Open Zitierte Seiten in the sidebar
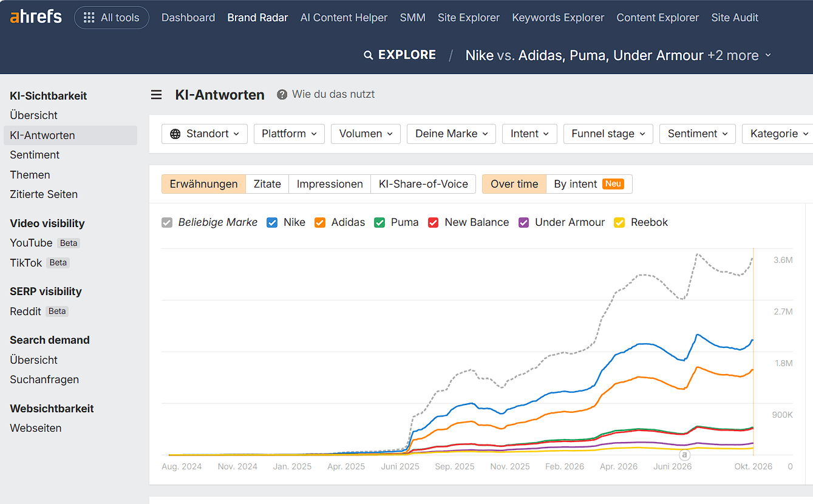The image size is (813, 504). tap(44, 194)
